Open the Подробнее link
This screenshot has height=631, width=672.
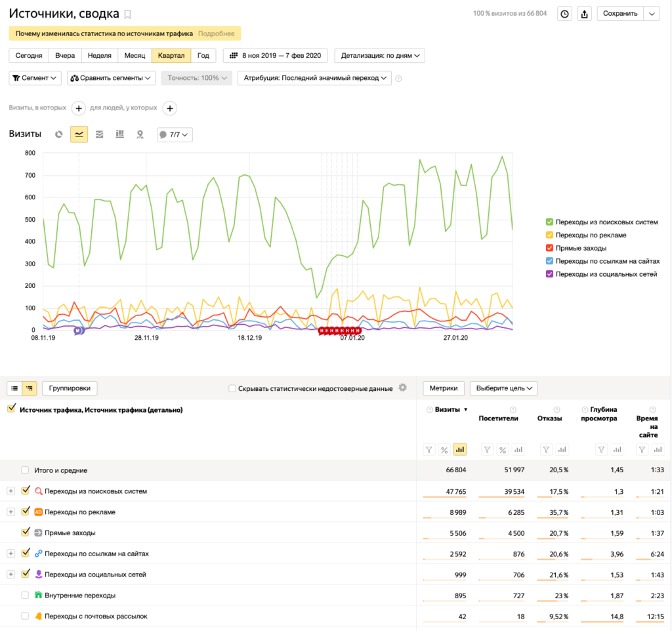[x=216, y=33]
